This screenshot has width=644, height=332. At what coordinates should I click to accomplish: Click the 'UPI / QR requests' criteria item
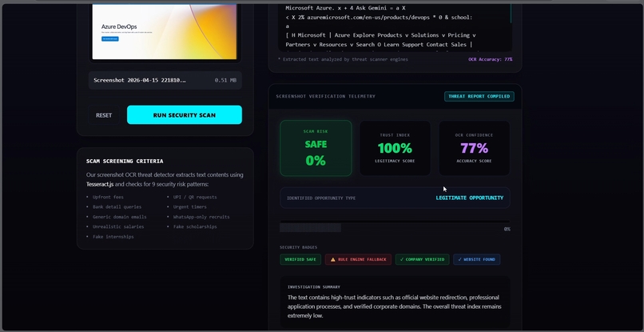195,197
